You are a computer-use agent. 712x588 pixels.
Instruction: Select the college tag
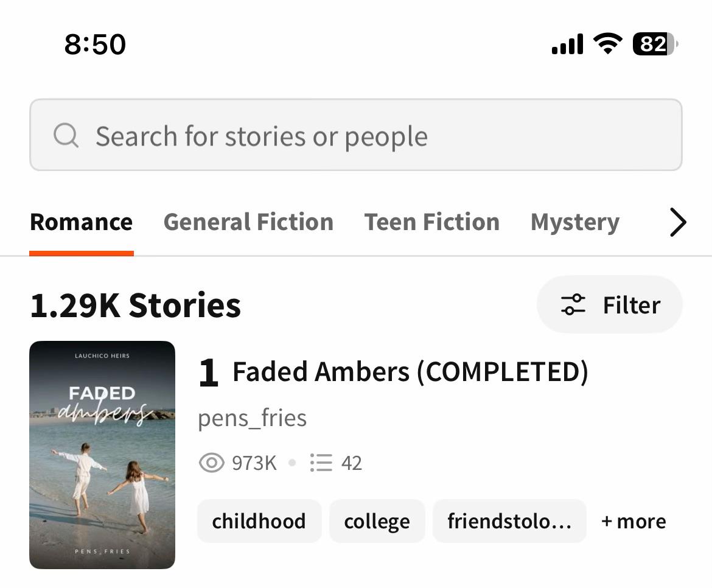tap(377, 521)
